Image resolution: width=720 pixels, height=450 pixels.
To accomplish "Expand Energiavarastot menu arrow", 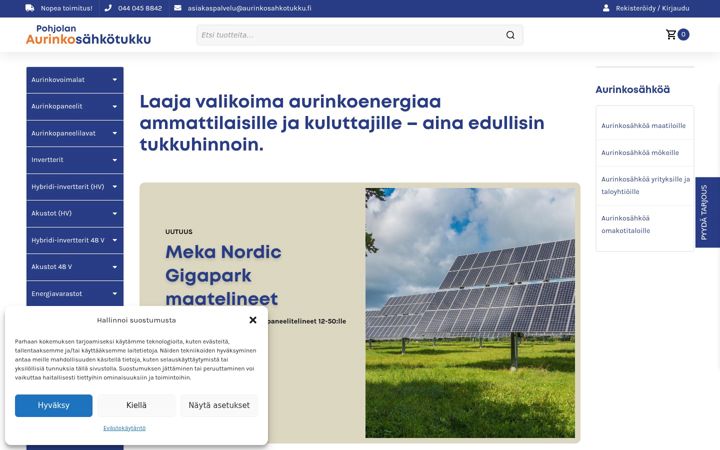I will [x=115, y=294].
